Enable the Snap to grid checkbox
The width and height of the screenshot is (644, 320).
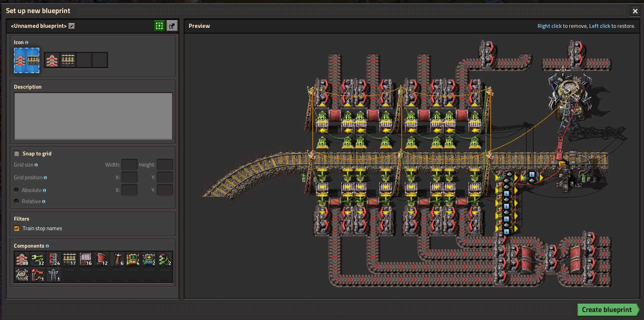[x=17, y=153]
